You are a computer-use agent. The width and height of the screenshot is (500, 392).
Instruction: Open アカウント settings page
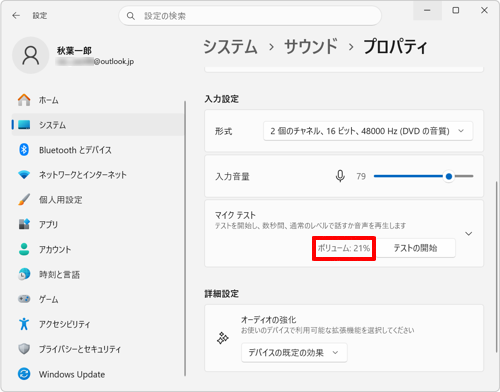point(98,249)
